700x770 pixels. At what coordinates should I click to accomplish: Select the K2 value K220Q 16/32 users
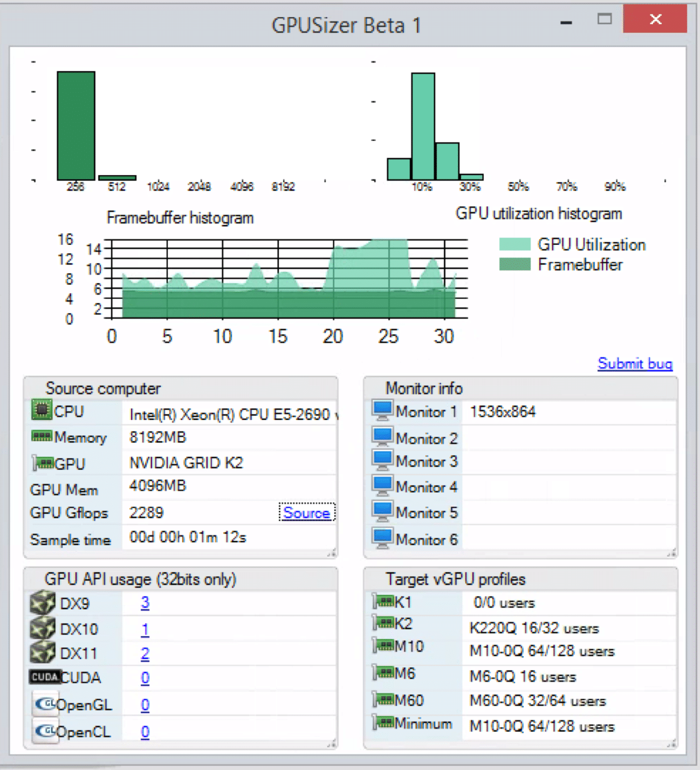tap(534, 628)
